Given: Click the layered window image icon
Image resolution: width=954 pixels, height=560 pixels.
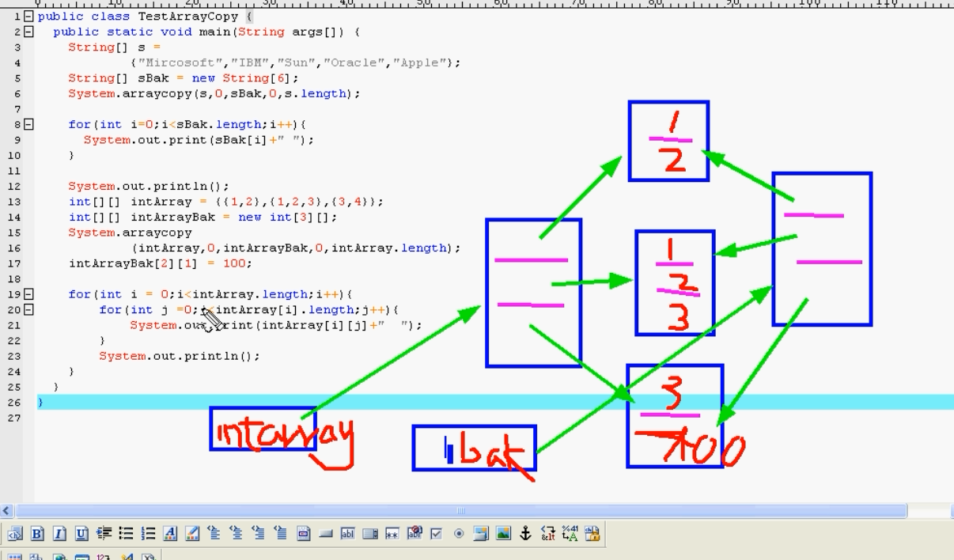Looking at the screenshot, I should (481, 534).
